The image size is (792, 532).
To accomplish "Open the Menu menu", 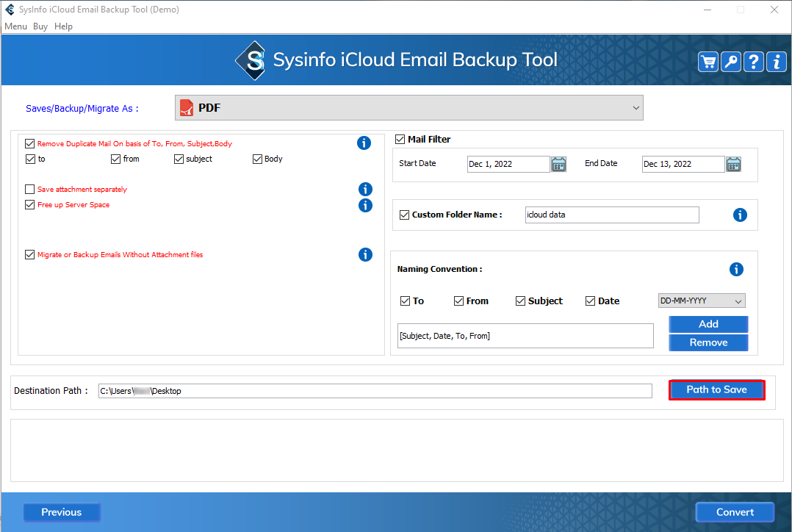I will 15,26.
